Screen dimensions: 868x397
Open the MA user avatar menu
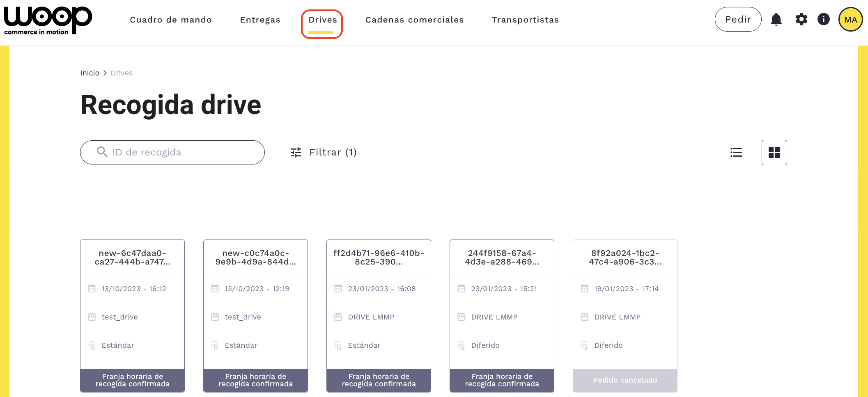850,19
